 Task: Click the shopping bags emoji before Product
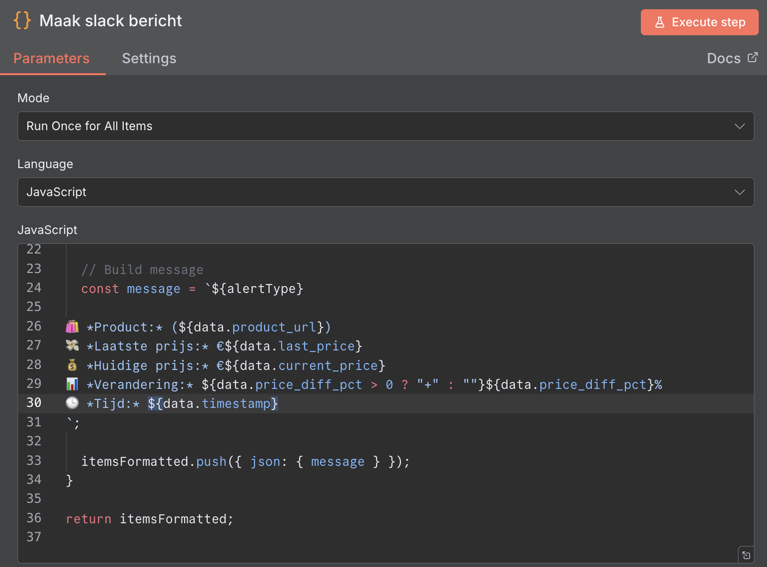(72, 327)
